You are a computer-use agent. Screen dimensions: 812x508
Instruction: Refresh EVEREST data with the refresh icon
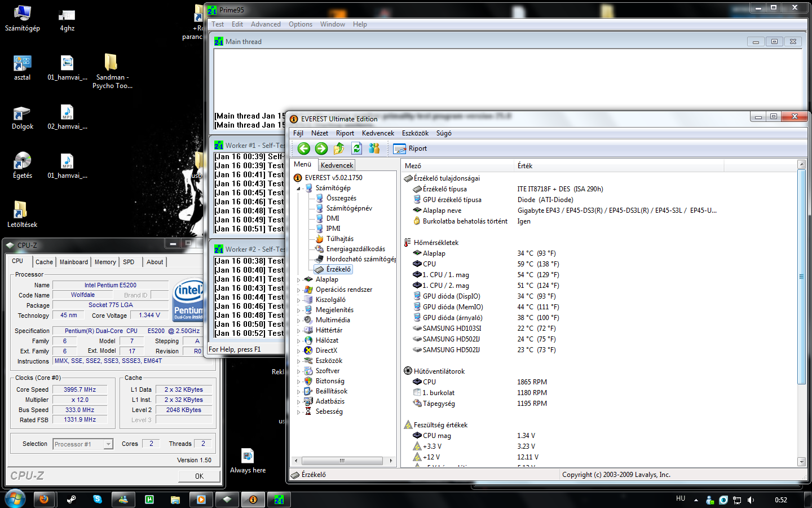[x=356, y=148]
